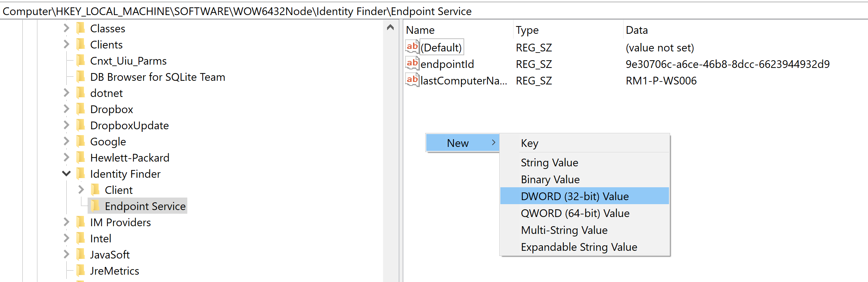Expand the Hewlett-Packard key
This screenshot has height=282, width=868.
[x=66, y=158]
